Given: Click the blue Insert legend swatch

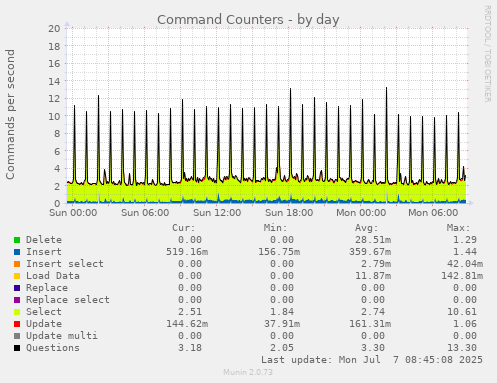Looking at the screenshot, I should (x=17, y=252).
